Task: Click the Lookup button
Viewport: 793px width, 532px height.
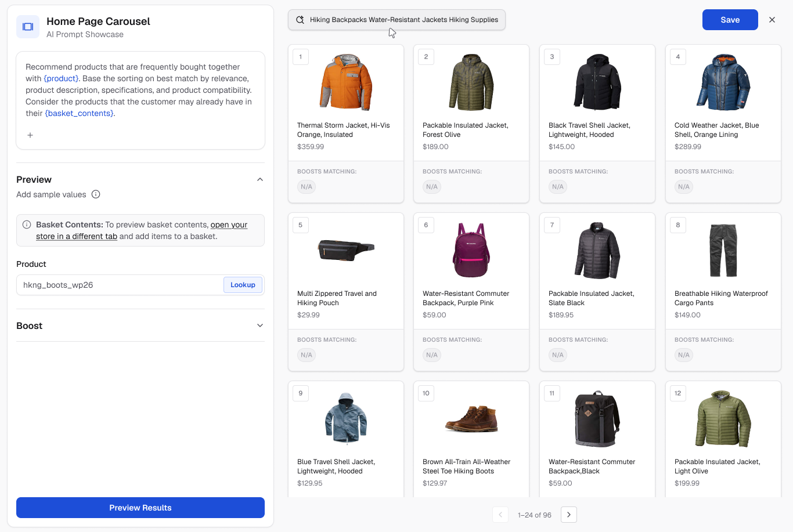Action: click(243, 285)
